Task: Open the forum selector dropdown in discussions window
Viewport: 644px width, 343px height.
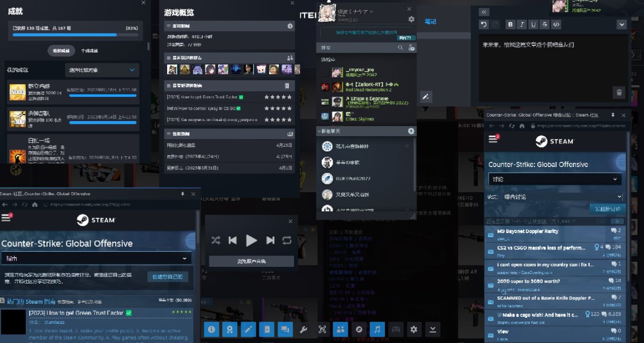Action: coord(562,197)
